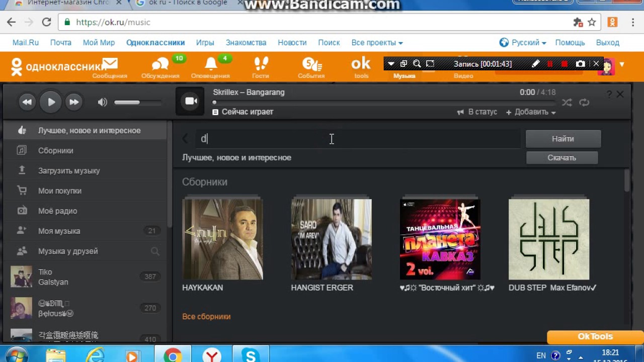Open the Русский language dropdown
This screenshot has width=644, height=362.
coord(523,43)
